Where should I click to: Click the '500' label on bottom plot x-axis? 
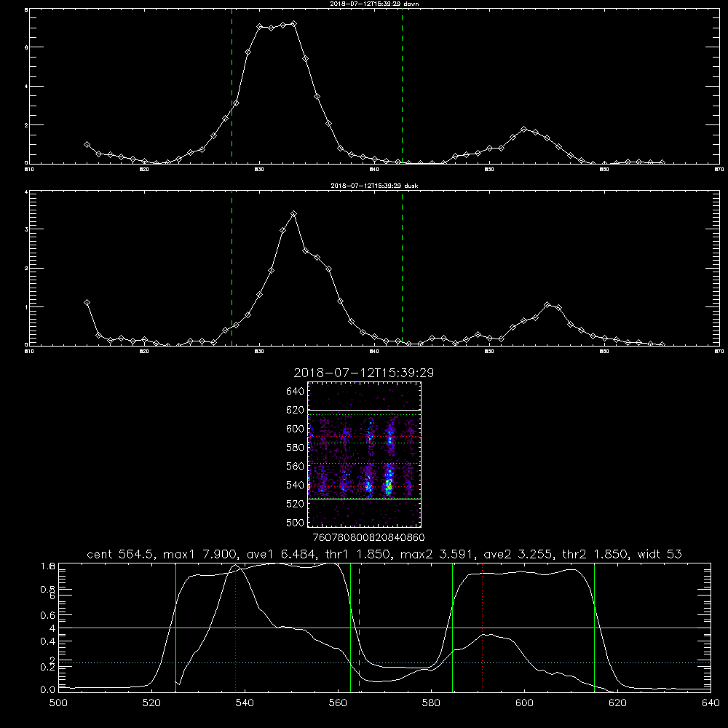(x=58, y=703)
